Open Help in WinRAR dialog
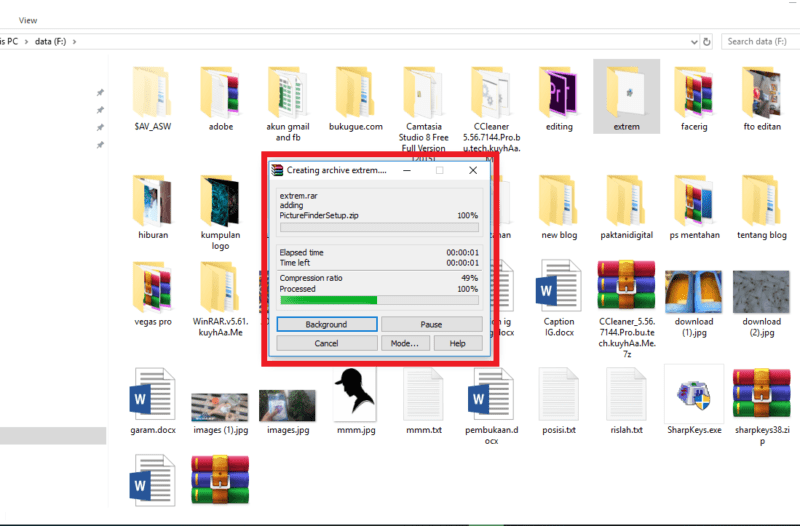800x526 pixels. click(x=458, y=343)
